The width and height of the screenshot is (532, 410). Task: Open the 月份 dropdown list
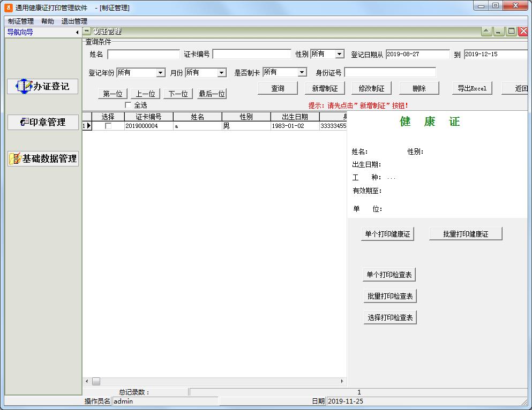tap(221, 73)
